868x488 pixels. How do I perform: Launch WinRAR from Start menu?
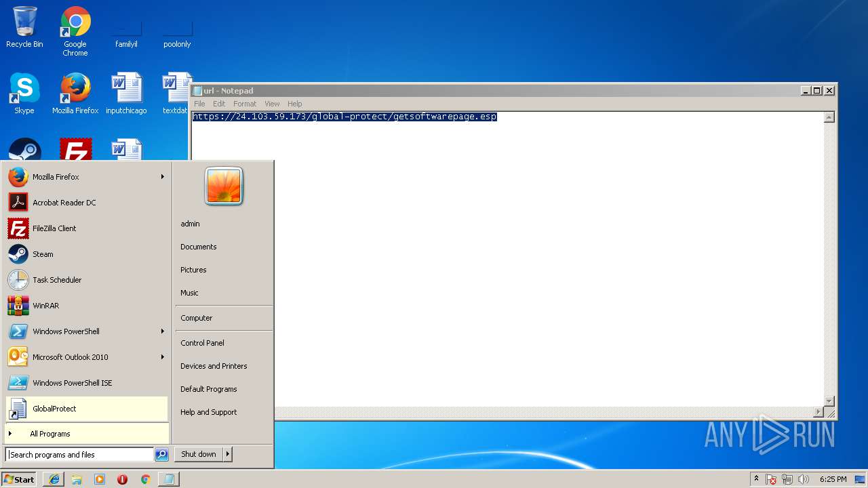87,306
